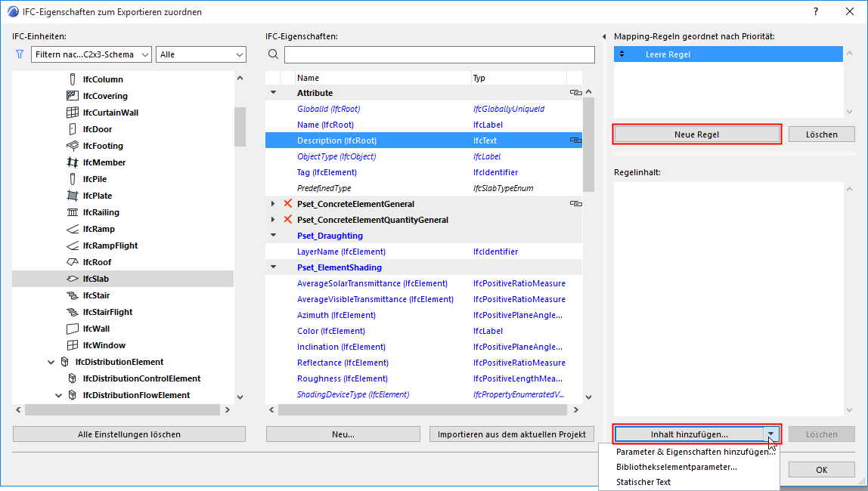Viewport: 868px width, 491px height.
Task: Click the Löschen button beside Neue Regel
Action: 821,134
